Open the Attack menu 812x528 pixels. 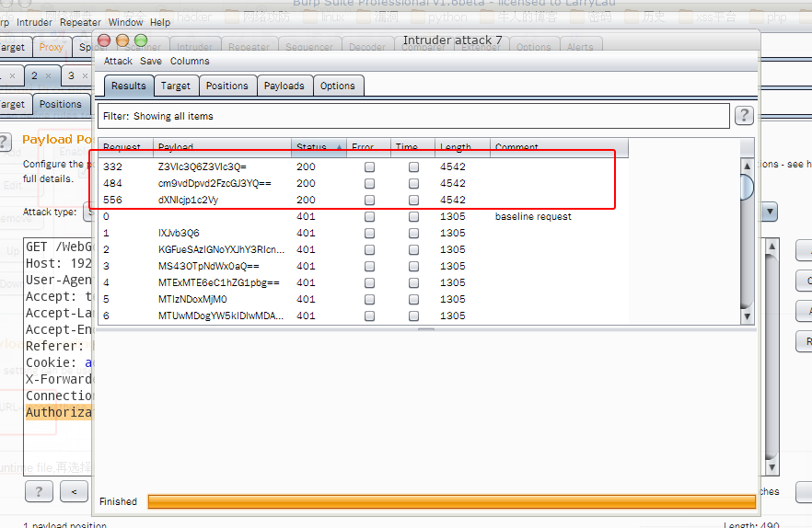[x=118, y=61]
